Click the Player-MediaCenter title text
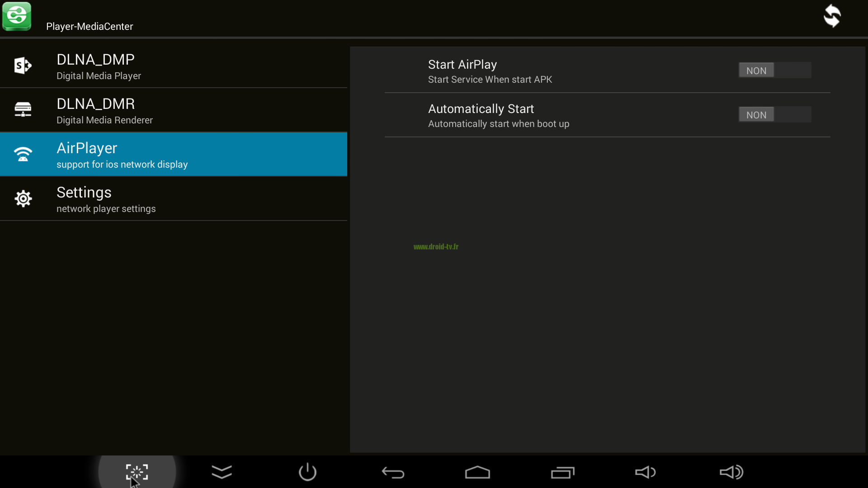 [90, 27]
